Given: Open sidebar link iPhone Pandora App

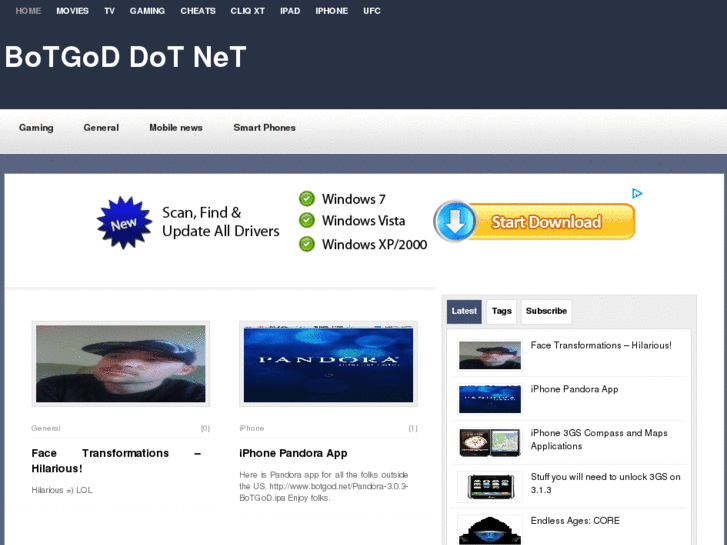Looking at the screenshot, I should pyautogui.click(x=574, y=389).
